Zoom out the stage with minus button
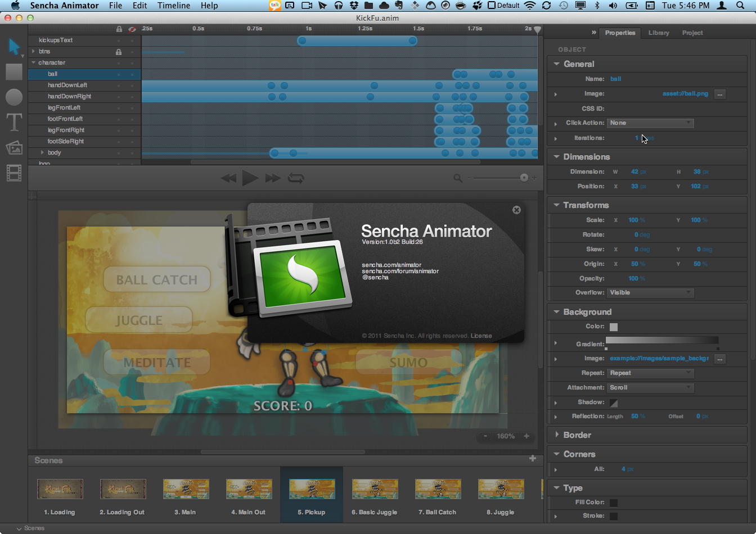Screen dimensions: 756x534 pyautogui.click(x=485, y=436)
